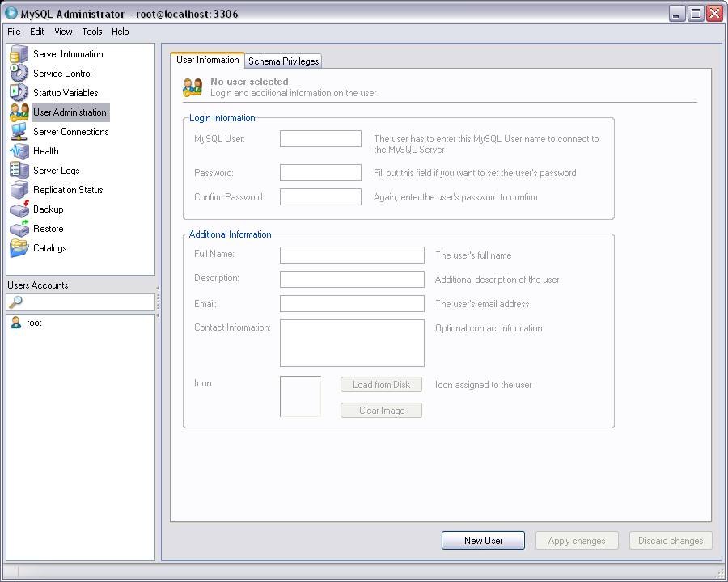
Task: Focus the Description input field
Action: click(x=352, y=280)
